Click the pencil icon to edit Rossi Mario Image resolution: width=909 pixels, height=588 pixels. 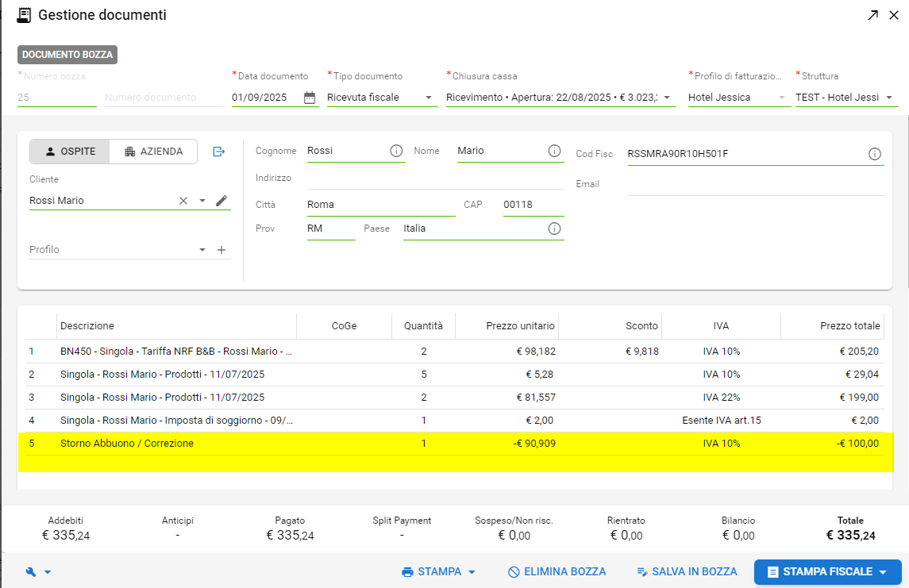point(221,201)
